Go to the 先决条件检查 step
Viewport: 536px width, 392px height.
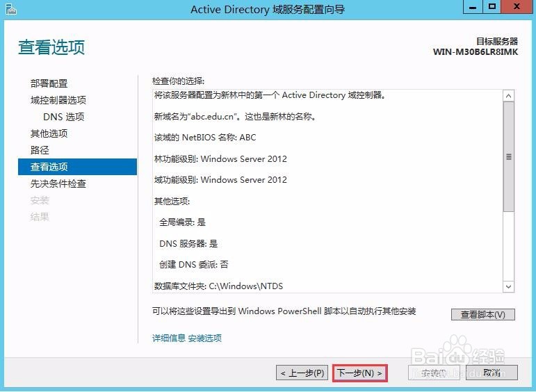pos(58,183)
